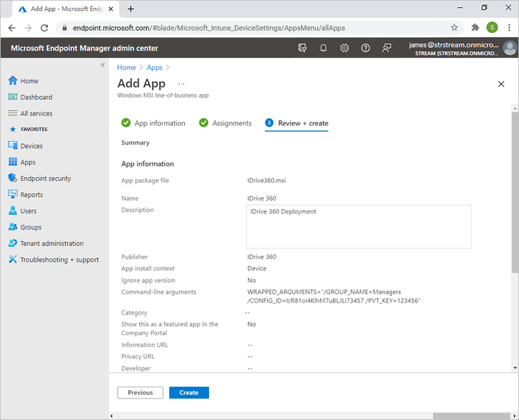Click the Create button
Screen dimensions: 519x420
coord(189,393)
